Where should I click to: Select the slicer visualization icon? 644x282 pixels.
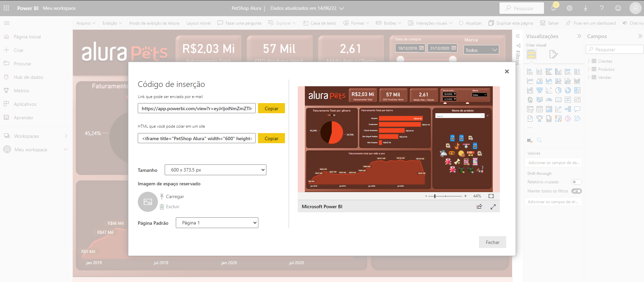coord(530,109)
